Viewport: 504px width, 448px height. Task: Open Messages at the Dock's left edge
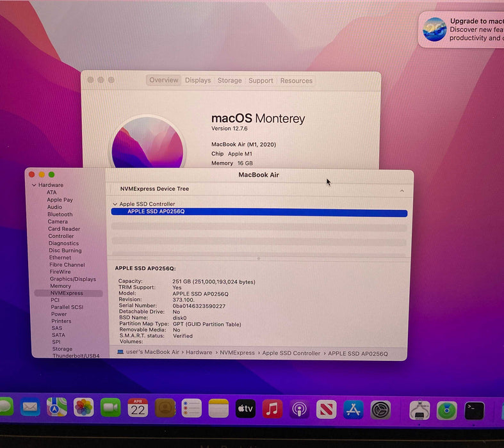click(x=6, y=406)
